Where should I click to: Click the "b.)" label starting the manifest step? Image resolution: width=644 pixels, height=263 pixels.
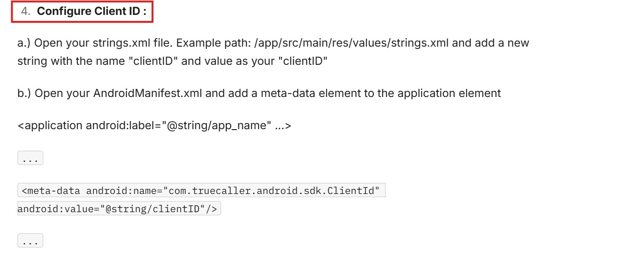[x=24, y=93]
